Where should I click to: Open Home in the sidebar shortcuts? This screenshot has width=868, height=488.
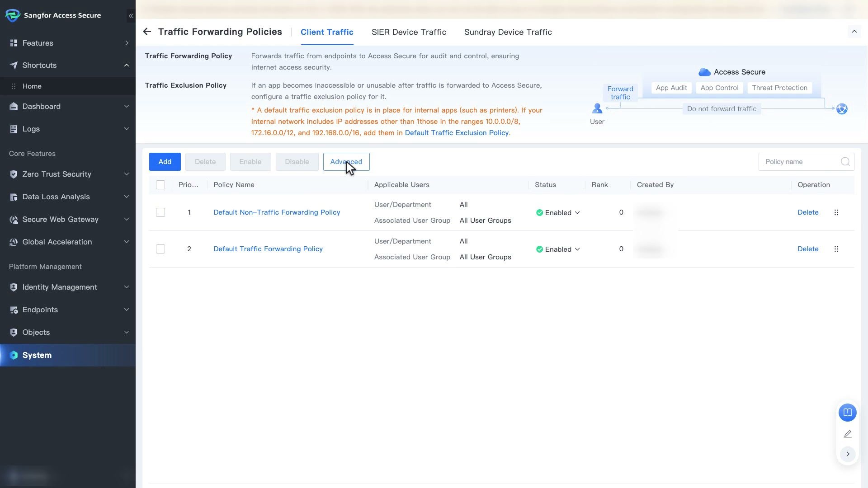(68, 86)
